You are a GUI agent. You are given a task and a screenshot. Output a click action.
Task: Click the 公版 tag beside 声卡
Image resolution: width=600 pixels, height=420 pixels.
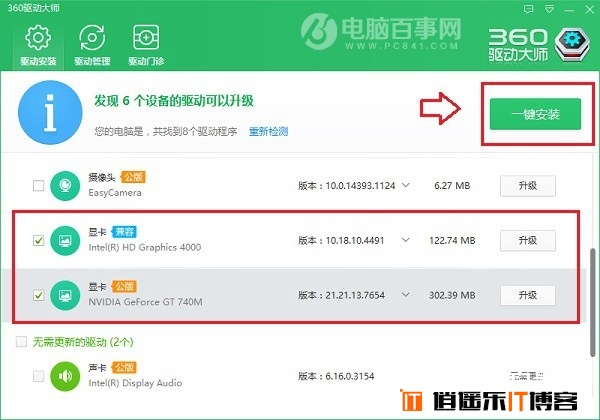(x=124, y=368)
